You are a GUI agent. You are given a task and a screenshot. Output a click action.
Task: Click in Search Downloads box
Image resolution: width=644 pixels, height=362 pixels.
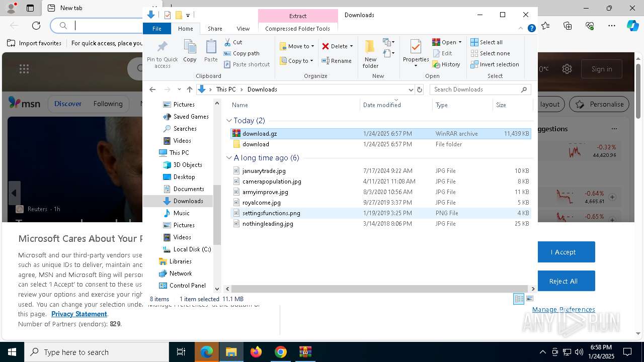coord(476,89)
